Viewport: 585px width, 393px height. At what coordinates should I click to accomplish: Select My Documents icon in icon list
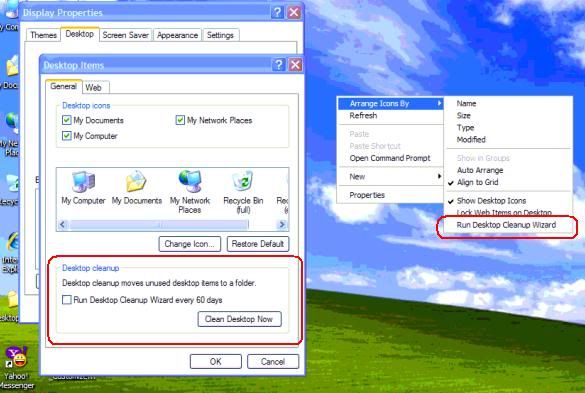pos(137,188)
